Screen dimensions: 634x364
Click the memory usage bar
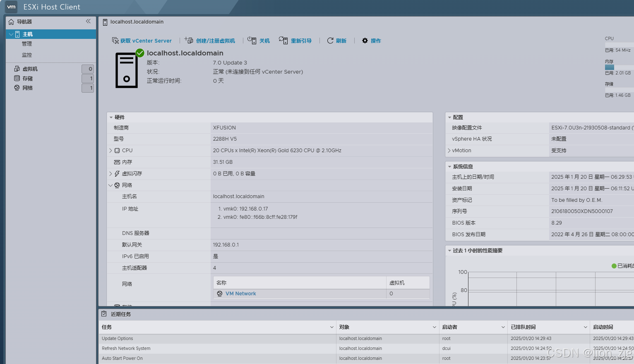619,67
